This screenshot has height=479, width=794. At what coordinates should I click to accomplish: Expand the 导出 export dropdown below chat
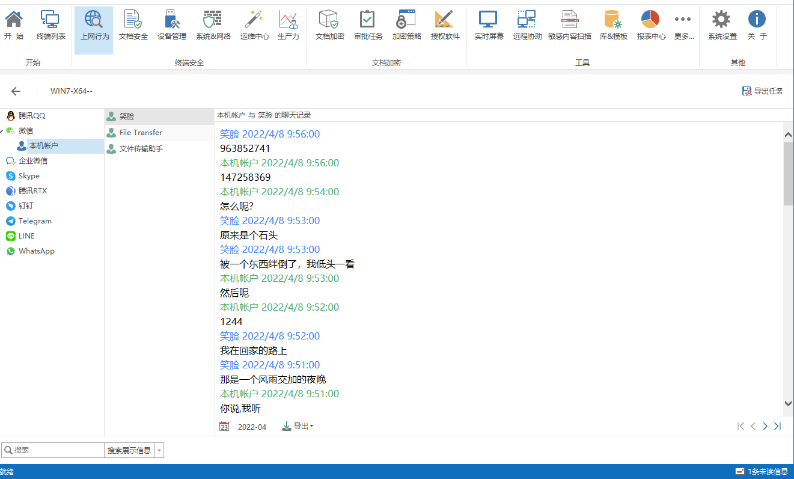point(298,426)
